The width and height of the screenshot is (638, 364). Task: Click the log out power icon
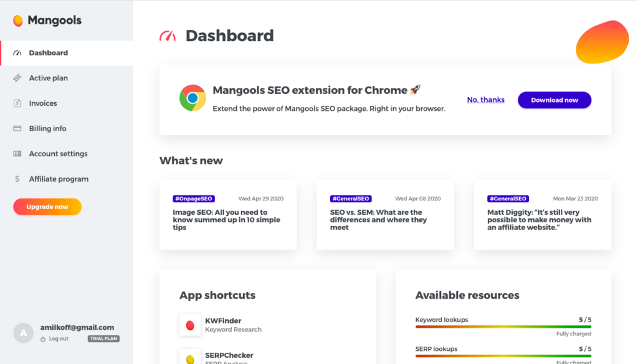[x=43, y=339]
